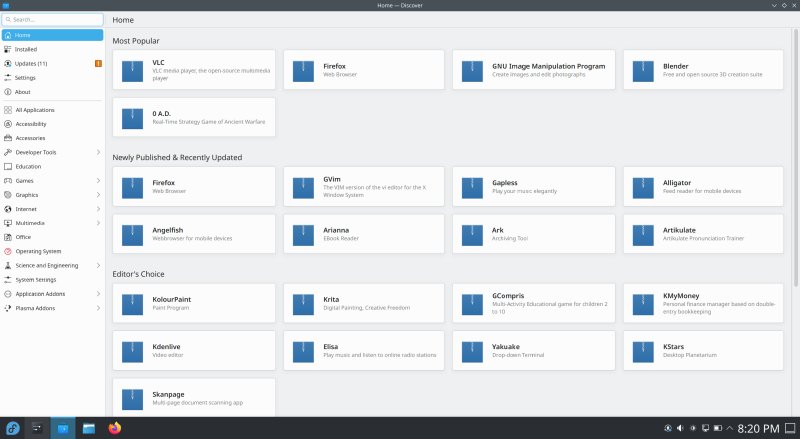Click the Ark app icon
This screenshot has width=800, height=439.
point(472,235)
